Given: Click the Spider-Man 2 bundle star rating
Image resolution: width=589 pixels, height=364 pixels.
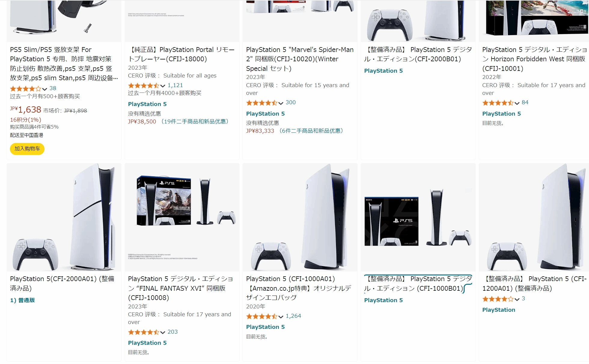Looking at the screenshot, I should click(x=262, y=103).
